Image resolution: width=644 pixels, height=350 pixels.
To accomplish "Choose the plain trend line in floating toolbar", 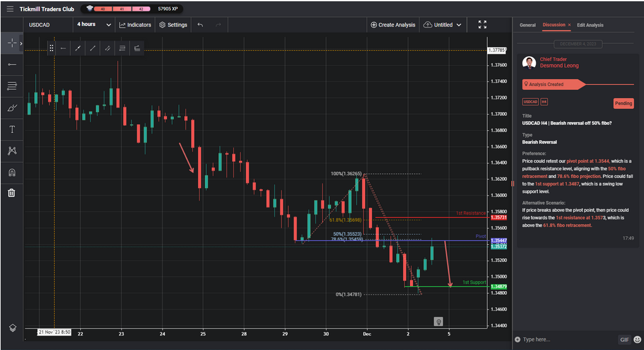I will pos(93,48).
